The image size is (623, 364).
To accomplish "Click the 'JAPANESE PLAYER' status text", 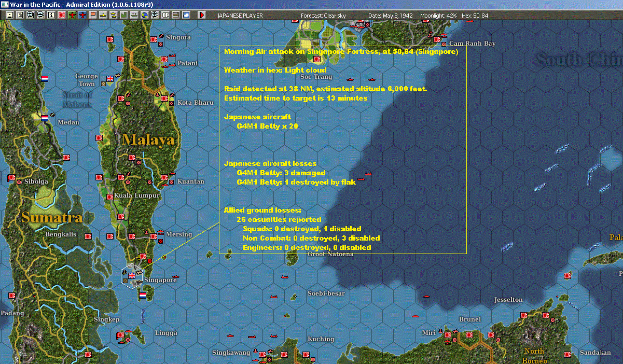I will pyautogui.click(x=240, y=16).
